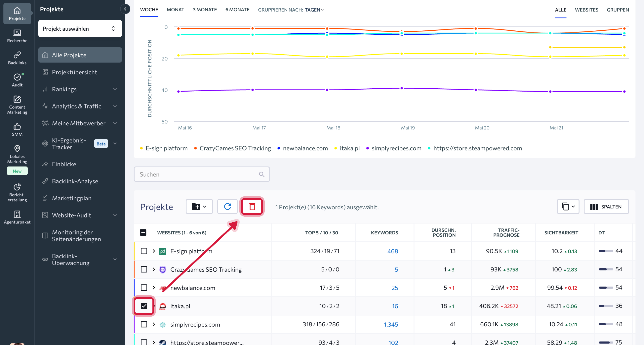The width and height of the screenshot is (644, 345).
Task: Open the add-to-group folder dropdown
Action: (199, 207)
